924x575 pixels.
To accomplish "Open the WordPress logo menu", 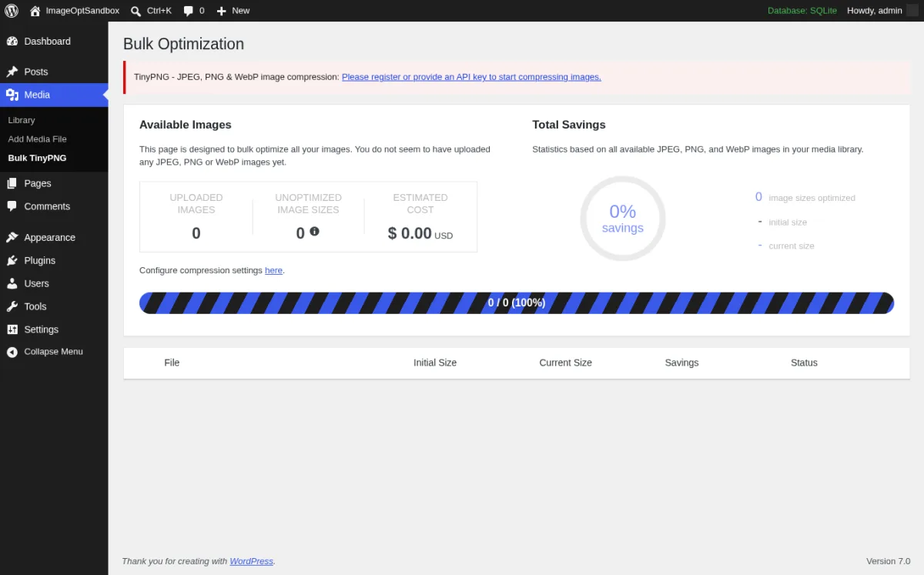I will (x=12, y=11).
